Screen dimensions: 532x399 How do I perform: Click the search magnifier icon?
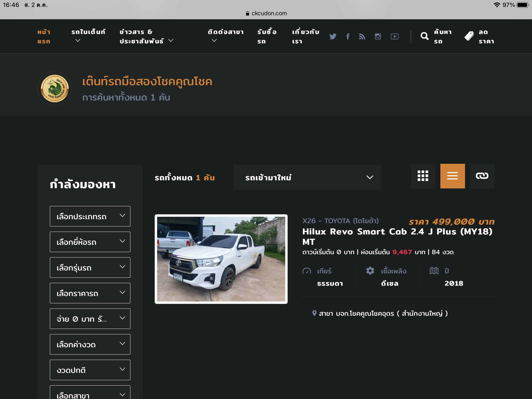click(424, 36)
